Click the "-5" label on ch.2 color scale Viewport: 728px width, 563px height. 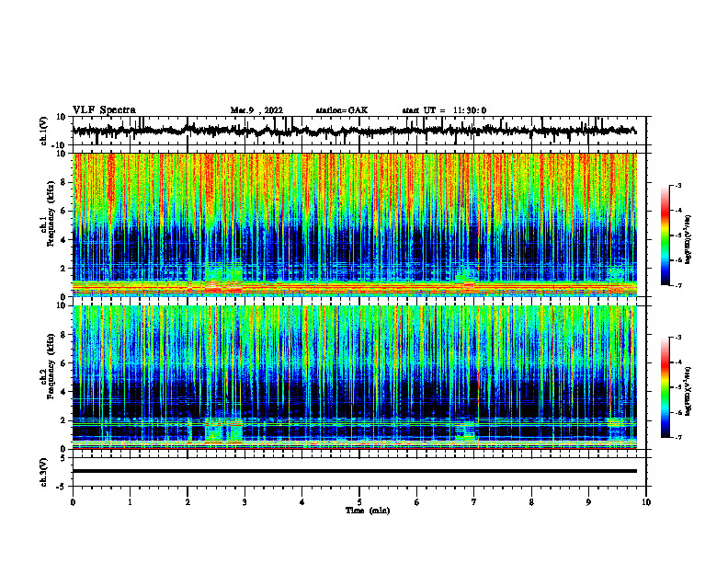coord(677,387)
